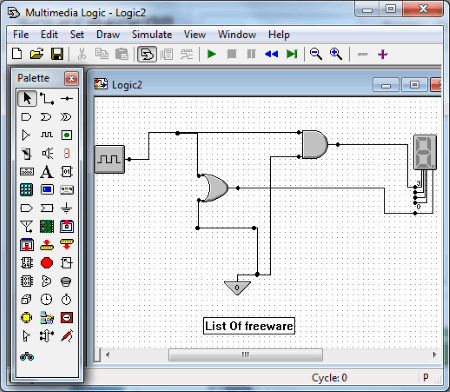The height and width of the screenshot is (392, 450).
Task: Select the inverter buffer triangle tool
Action: coord(26,135)
